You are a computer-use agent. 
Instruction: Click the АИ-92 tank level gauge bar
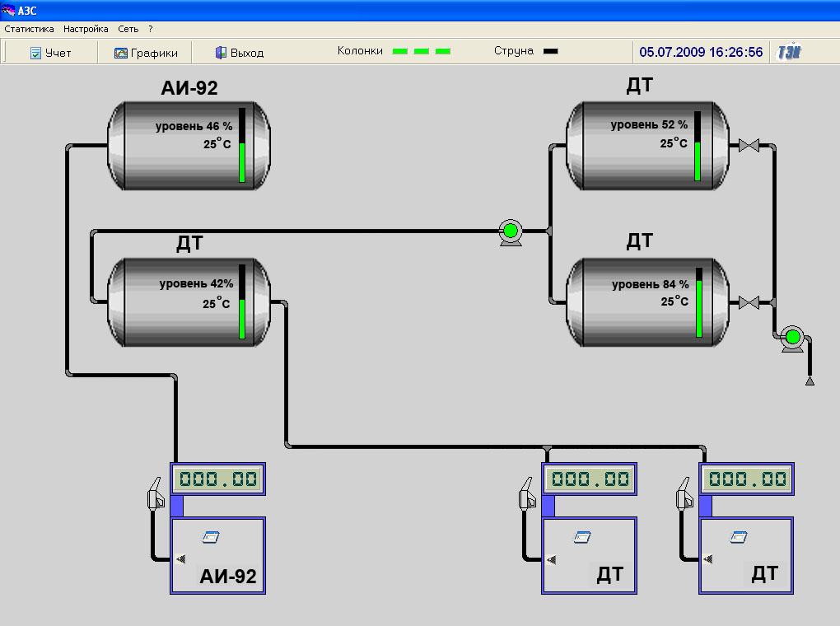[x=242, y=145]
